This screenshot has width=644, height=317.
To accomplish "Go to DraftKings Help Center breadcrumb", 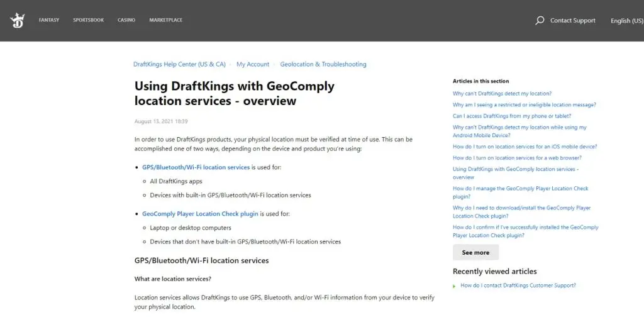I will coord(179,64).
